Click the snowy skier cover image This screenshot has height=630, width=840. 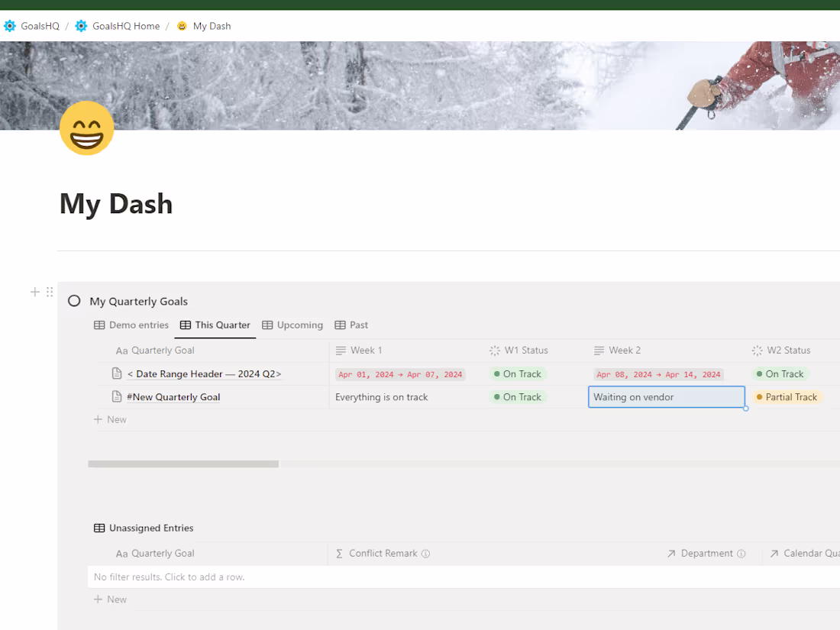click(420, 86)
